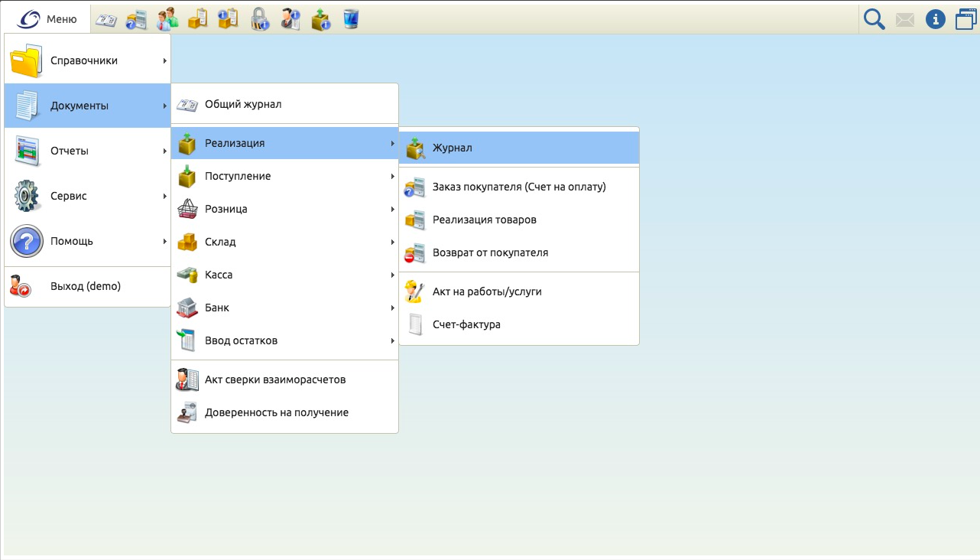The image size is (980, 560).
Task: Open search with the magnifying glass icon
Action: [x=875, y=19]
